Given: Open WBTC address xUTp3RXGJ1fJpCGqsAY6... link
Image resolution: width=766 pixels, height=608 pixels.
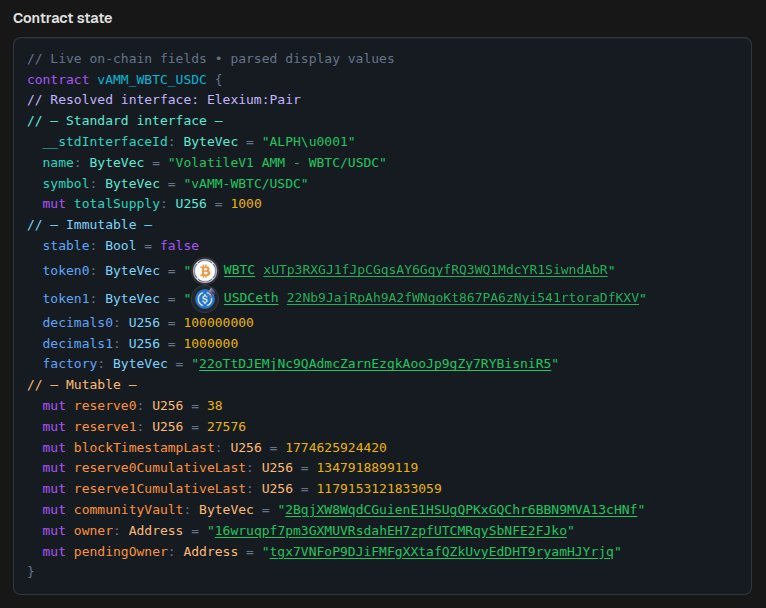Looking at the screenshot, I should tap(435, 270).
